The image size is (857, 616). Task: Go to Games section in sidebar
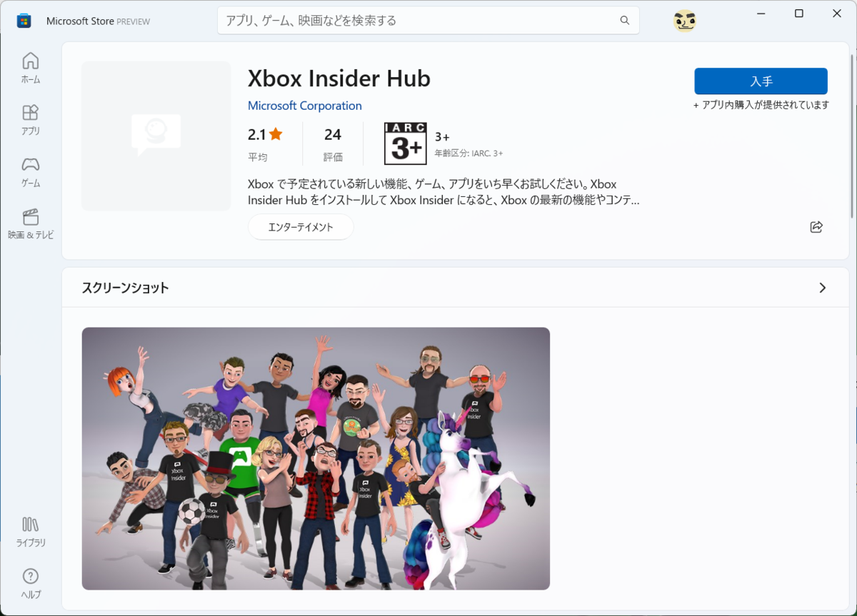click(x=31, y=172)
